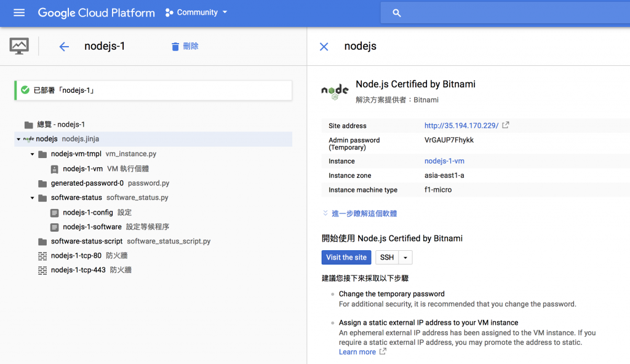Click the 刪除 delete button label
This screenshot has width=630, height=364.
pyautogui.click(x=191, y=46)
